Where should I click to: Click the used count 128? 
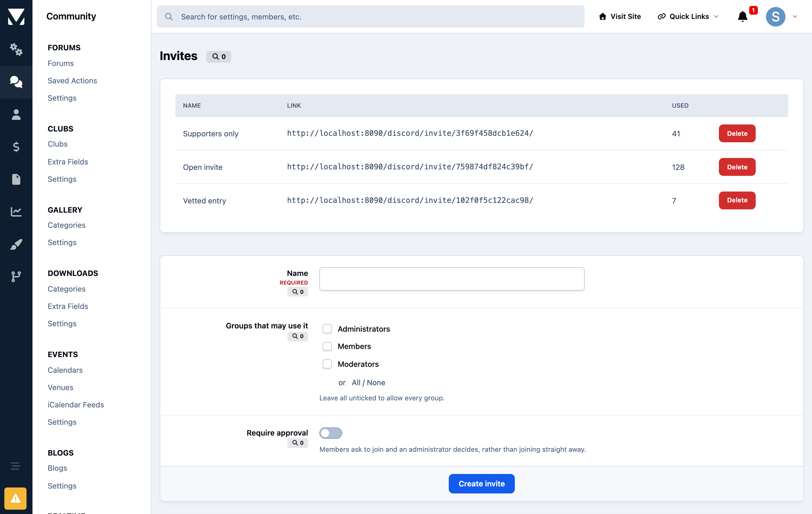coord(678,167)
